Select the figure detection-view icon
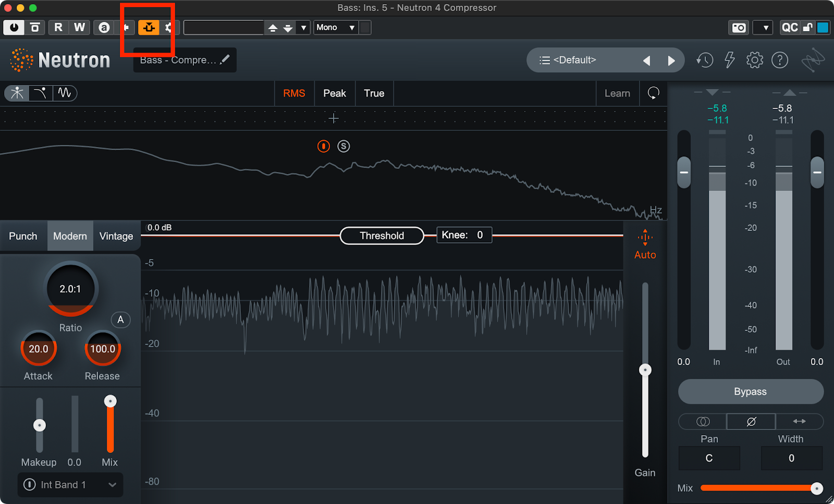834x504 pixels. (17, 93)
